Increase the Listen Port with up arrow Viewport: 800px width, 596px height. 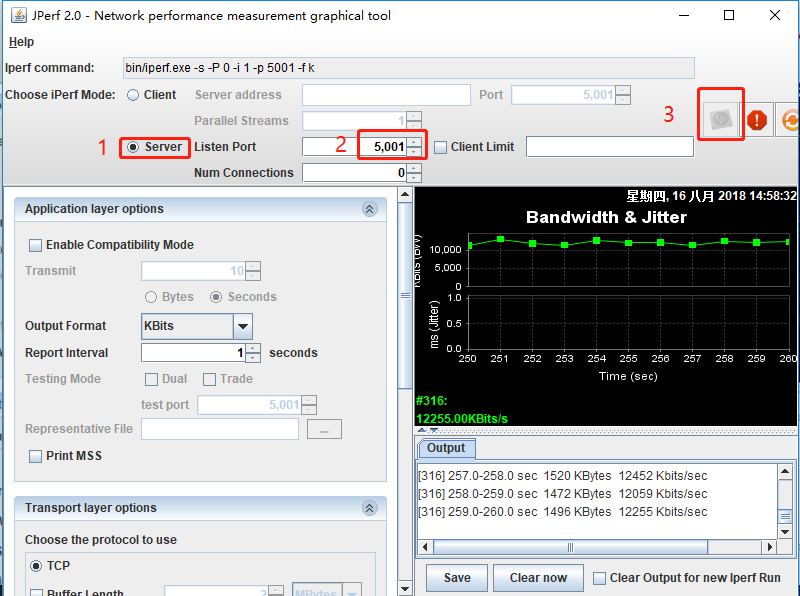click(x=414, y=142)
